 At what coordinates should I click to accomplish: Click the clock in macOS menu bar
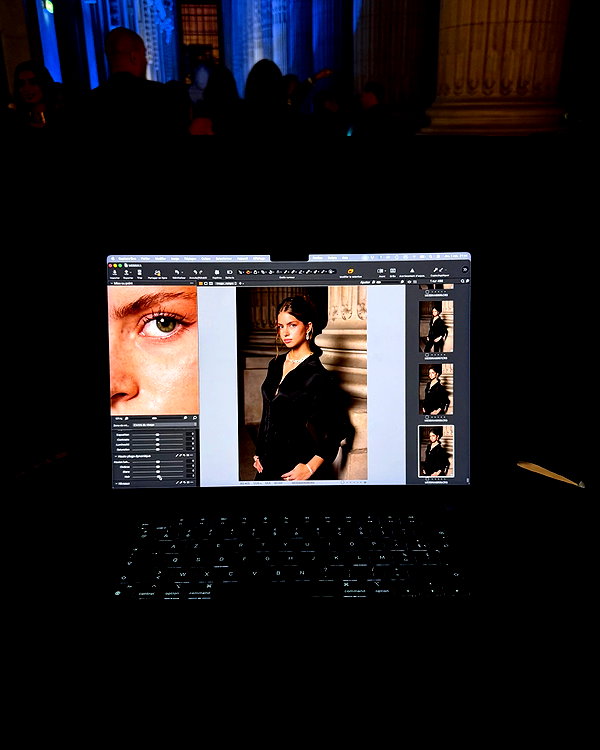456,256
